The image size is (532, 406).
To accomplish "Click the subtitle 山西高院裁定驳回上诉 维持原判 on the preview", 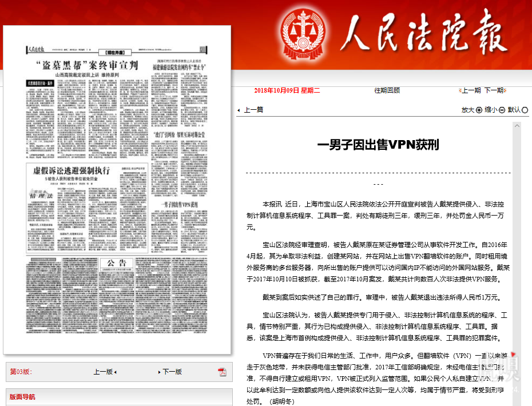I will pyautogui.click(x=87, y=74).
